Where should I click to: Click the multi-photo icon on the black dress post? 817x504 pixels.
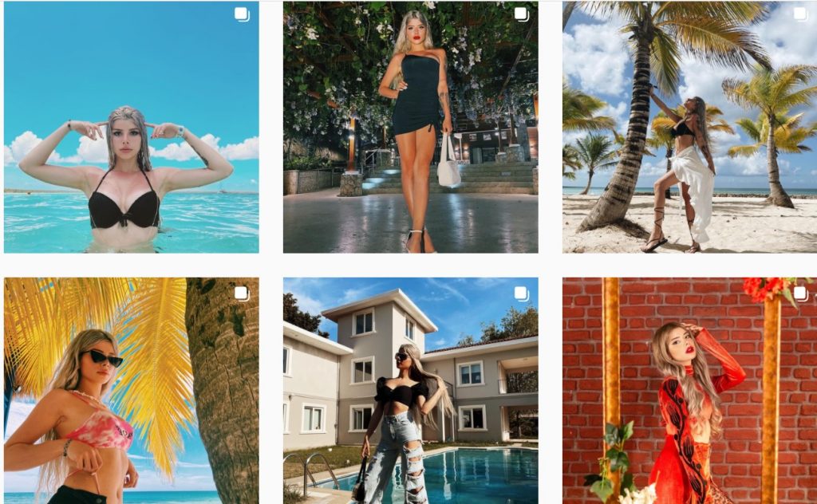click(521, 14)
